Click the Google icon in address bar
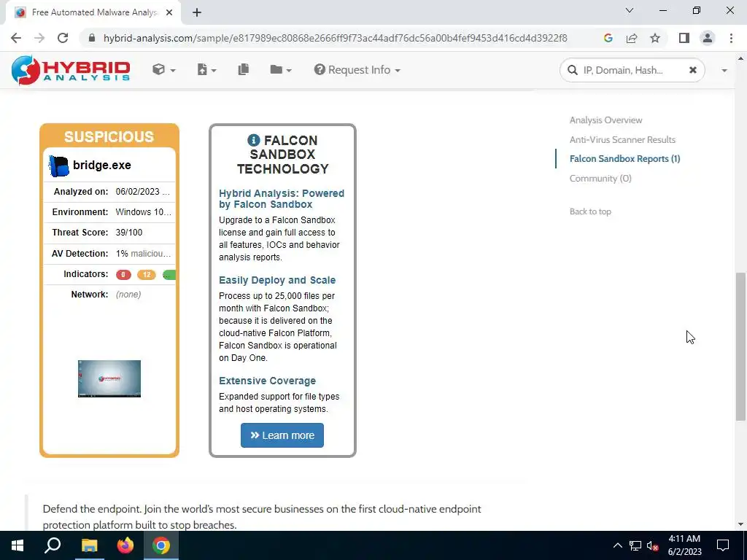This screenshot has height=560, width=747. coord(608,38)
